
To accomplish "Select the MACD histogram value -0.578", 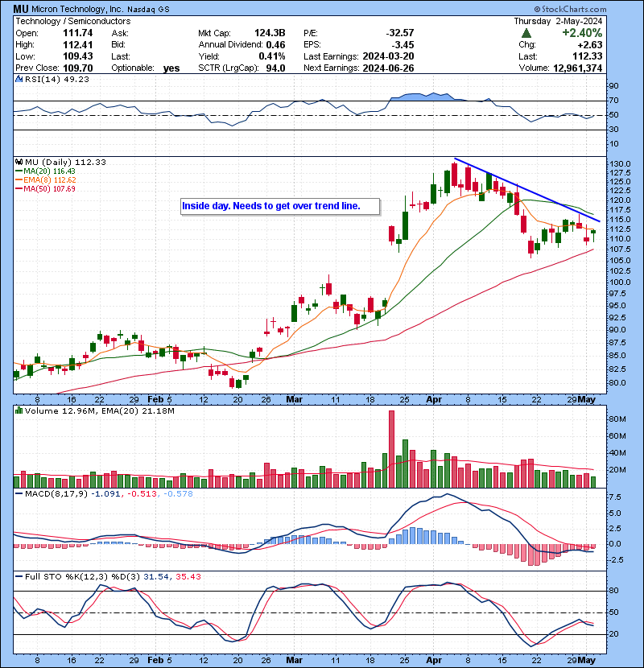I will click(x=178, y=494).
